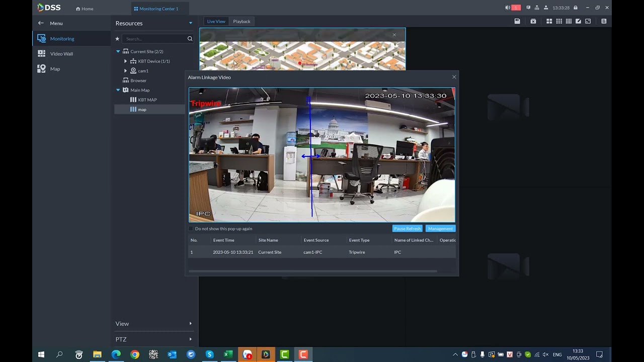Close all video windows with the toolbar icon
The height and width of the screenshot is (362, 644).
pyautogui.click(x=533, y=21)
